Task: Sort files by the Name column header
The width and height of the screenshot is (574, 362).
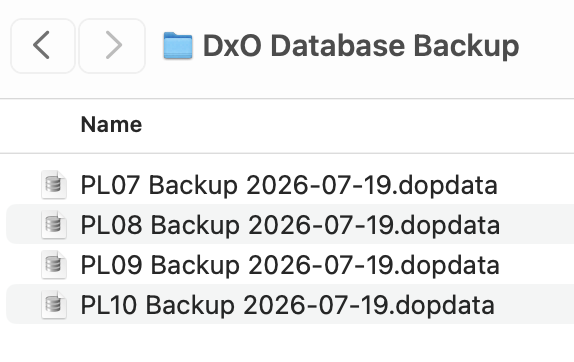Action: (111, 125)
